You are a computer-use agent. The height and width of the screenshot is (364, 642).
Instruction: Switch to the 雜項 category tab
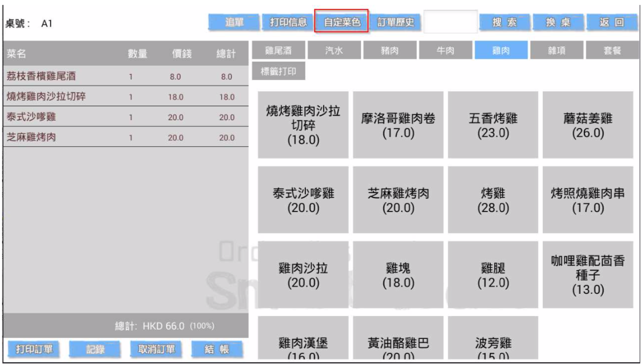(x=557, y=51)
